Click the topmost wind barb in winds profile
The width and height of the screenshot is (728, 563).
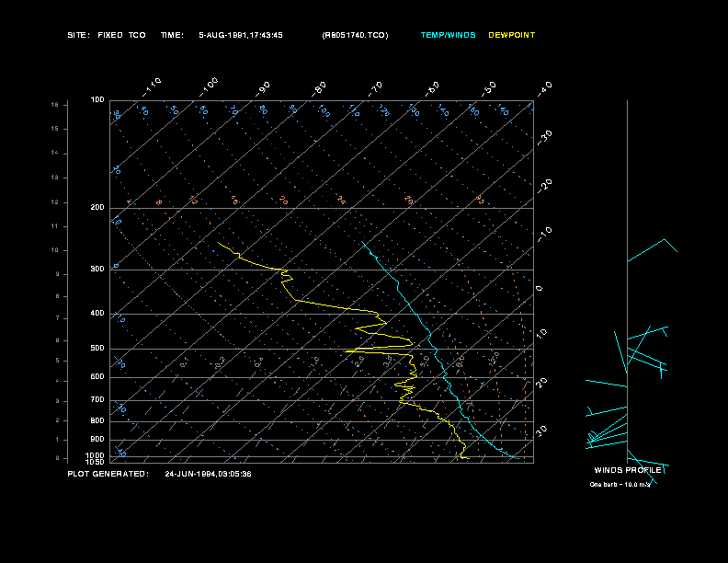652,250
